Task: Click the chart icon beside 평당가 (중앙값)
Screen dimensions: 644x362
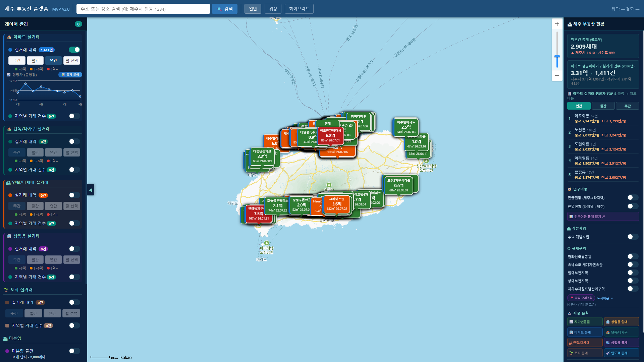Action: tap(9, 75)
